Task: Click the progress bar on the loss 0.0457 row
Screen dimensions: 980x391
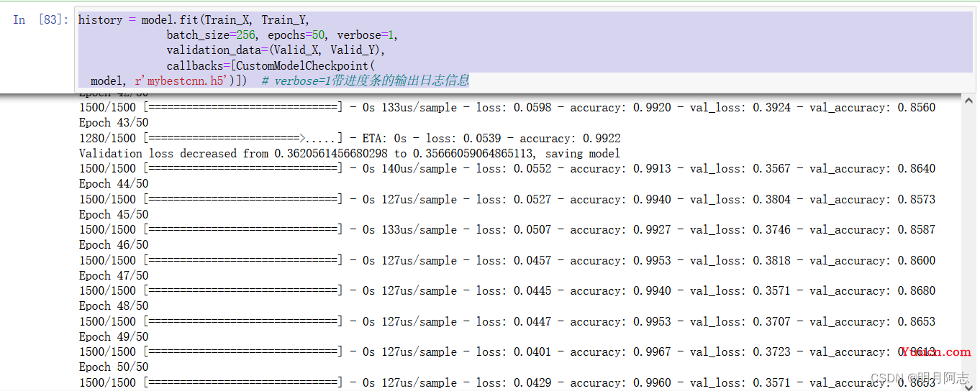Action: (x=243, y=260)
